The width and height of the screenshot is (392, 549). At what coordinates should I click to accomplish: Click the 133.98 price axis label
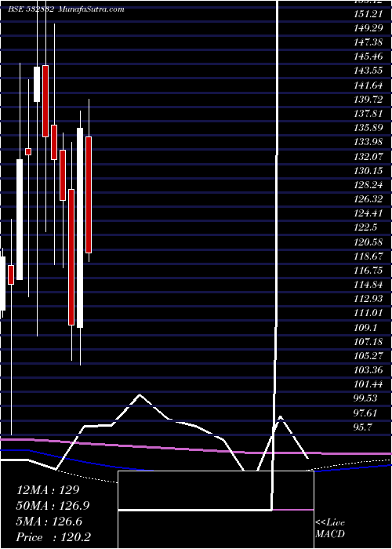[368, 143]
